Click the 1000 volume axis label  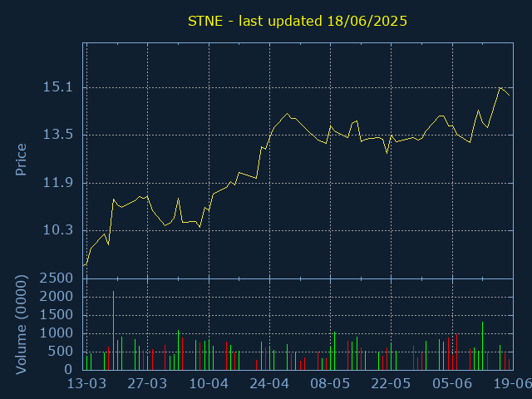(57, 333)
